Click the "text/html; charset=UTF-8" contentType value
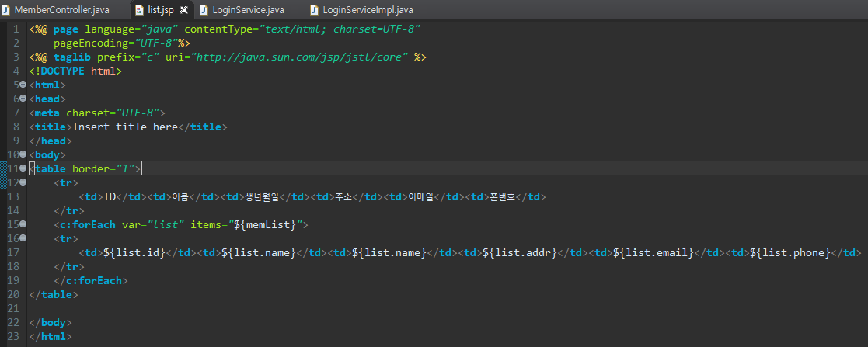This screenshot has height=347, width=868. (x=341, y=29)
